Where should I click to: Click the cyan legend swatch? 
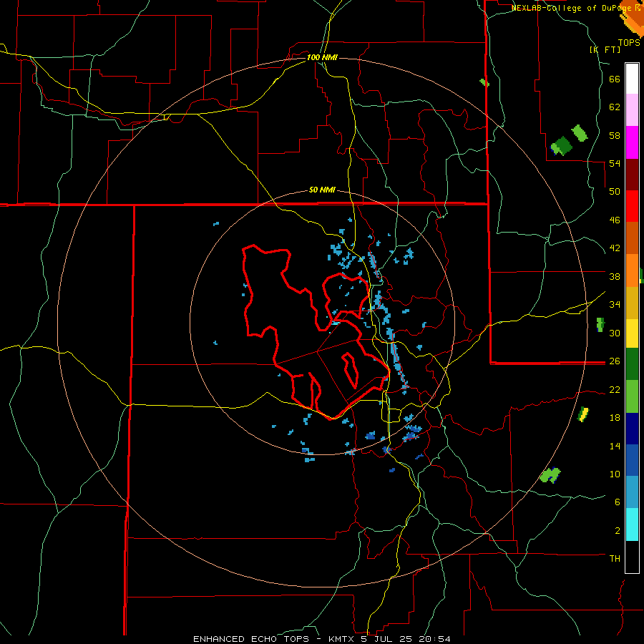pyautogui.click(x=632, y=525)
